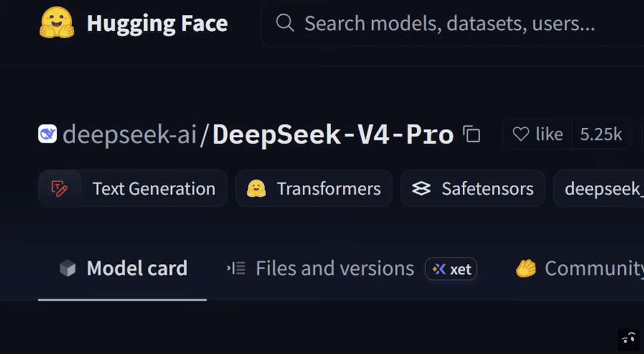Open the Files and versions tab

click(335, 269)
